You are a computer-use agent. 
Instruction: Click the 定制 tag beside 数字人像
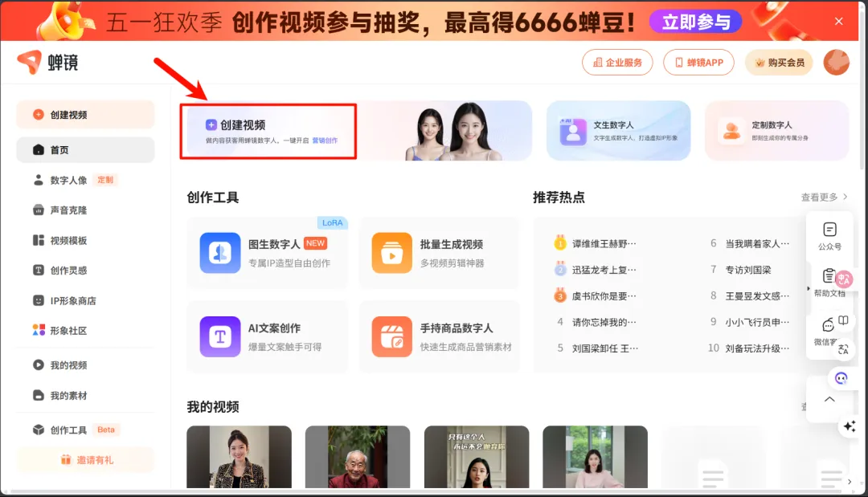(105, 180)
